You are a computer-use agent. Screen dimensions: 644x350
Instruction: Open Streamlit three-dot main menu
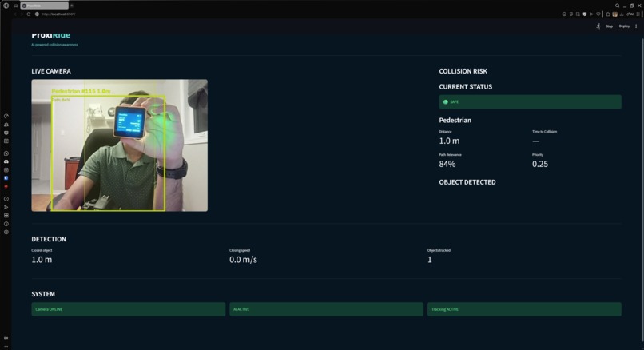[x=636, y=26]
